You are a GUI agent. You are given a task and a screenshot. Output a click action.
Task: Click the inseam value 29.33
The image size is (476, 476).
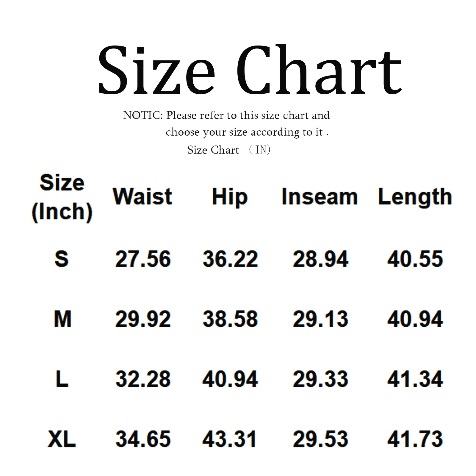coord(320,379)
